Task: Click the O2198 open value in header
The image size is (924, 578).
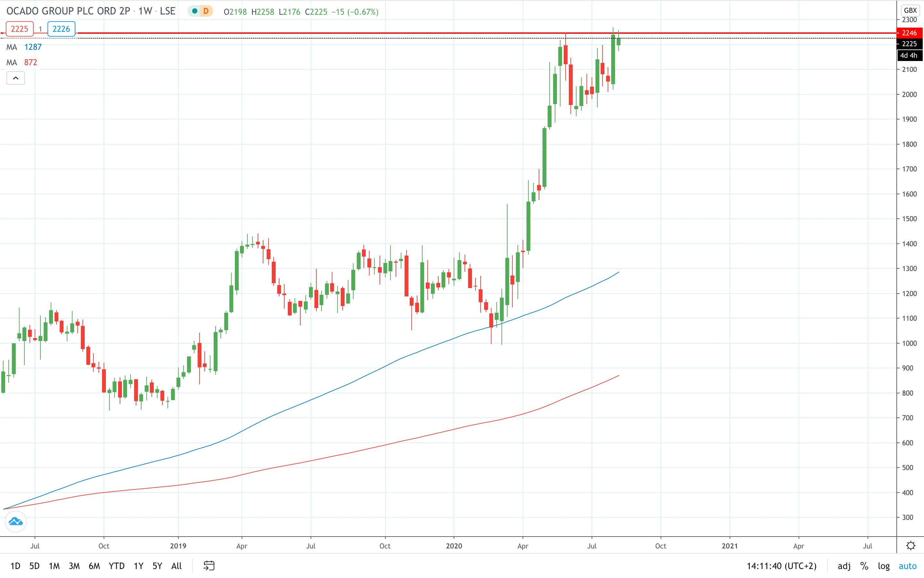Action: (x=235, y=12)
